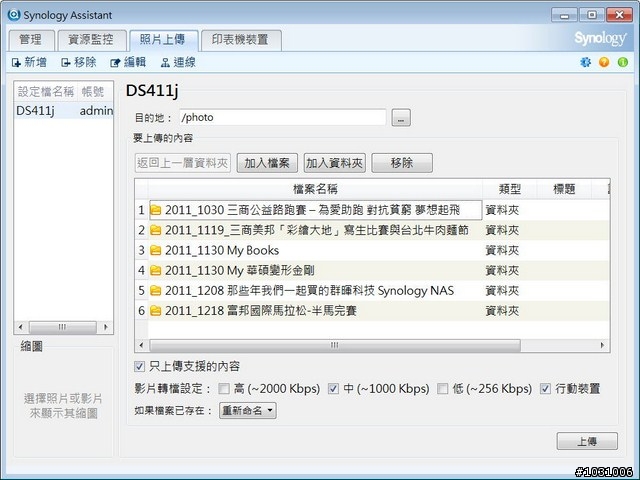Screen dimensions: 640x480
Task: Open the orange help icon
Action: pos(604,62)
